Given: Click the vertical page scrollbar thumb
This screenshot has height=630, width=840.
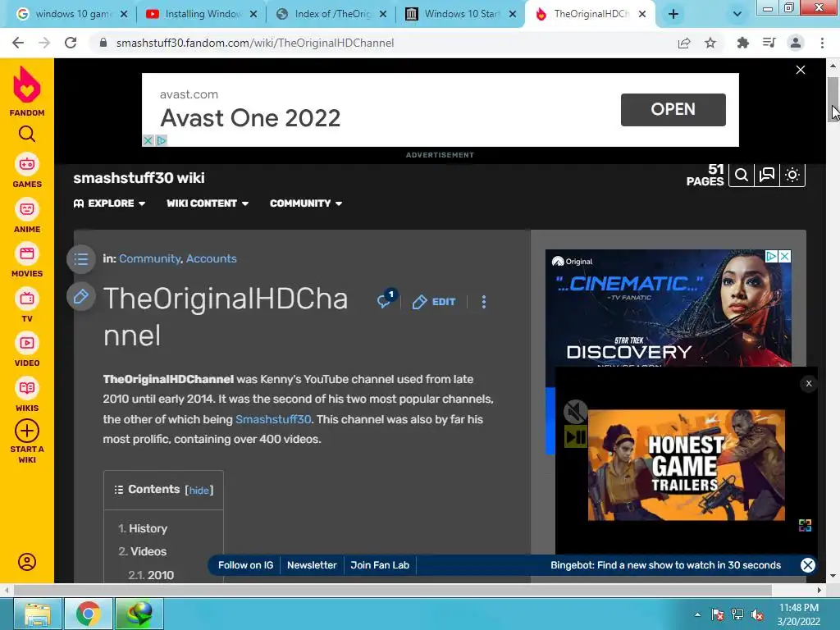Looking at the screenshot, I should 833,99.
